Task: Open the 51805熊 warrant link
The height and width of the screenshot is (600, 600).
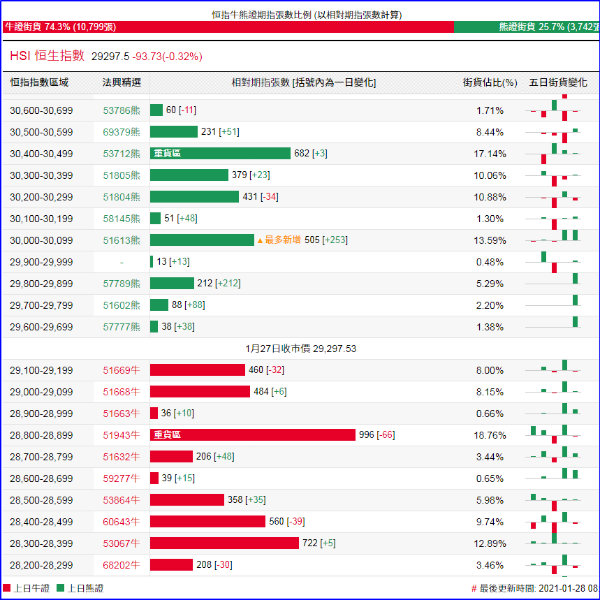Action: coord(121,175)
